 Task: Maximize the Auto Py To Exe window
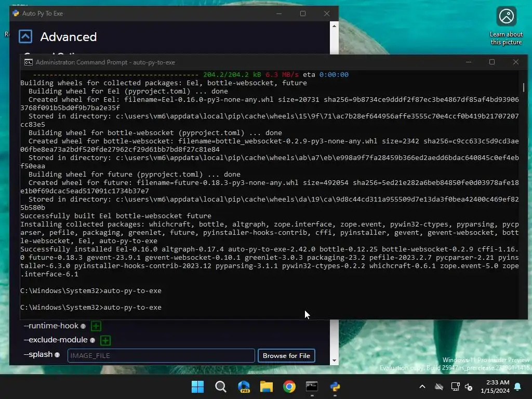pyautogui.click(x=303, y=14)
